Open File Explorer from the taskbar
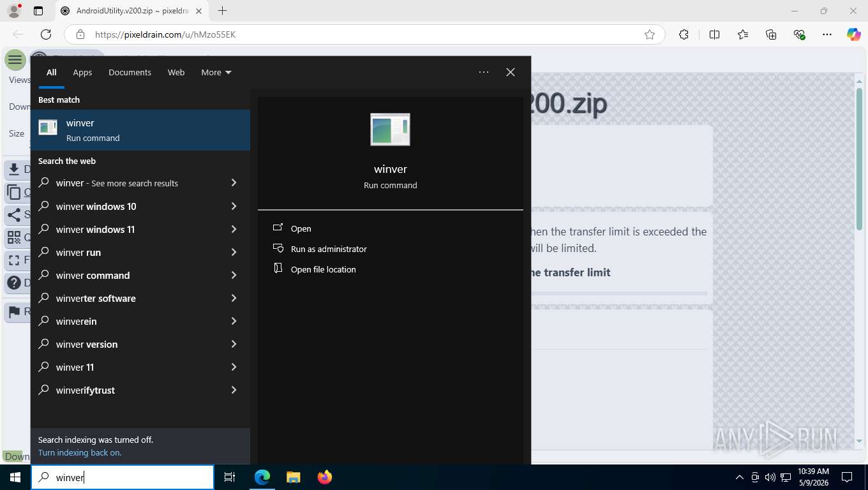 click(x=293, y=477)
